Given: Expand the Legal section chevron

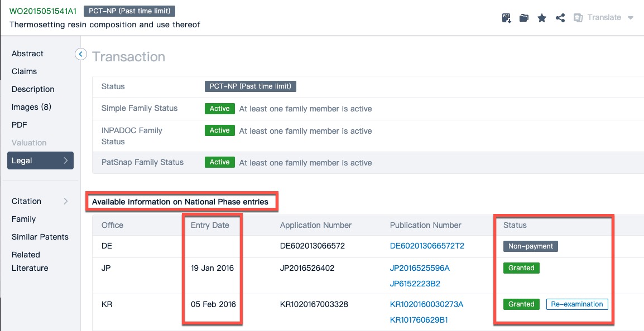Looking at the screenshot, I should tap(65, 160).
